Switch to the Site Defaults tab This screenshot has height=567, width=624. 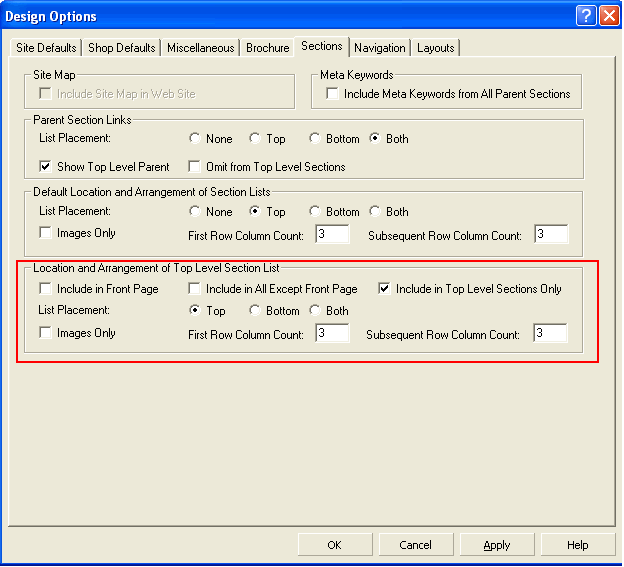(46, 48)
